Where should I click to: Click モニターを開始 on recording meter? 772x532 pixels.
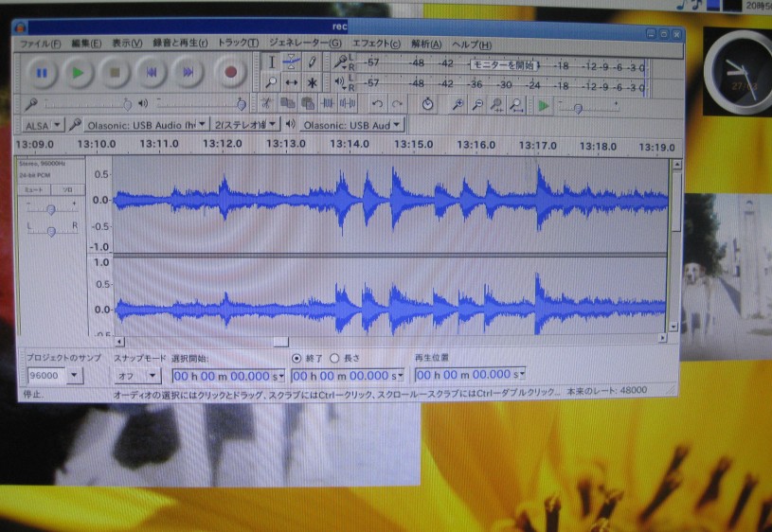click(503, 65)
